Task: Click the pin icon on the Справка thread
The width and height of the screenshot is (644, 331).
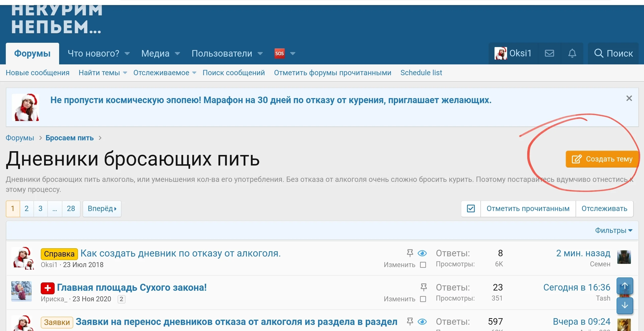Action: coord(410,253)
